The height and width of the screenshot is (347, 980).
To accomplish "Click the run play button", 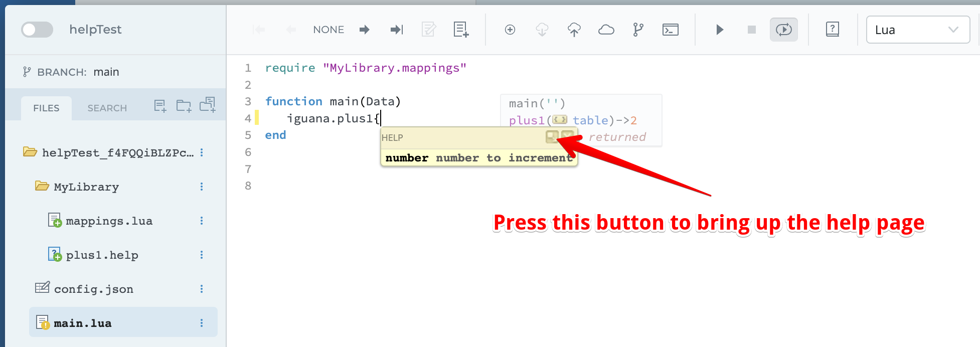I will tap(720, 30).
